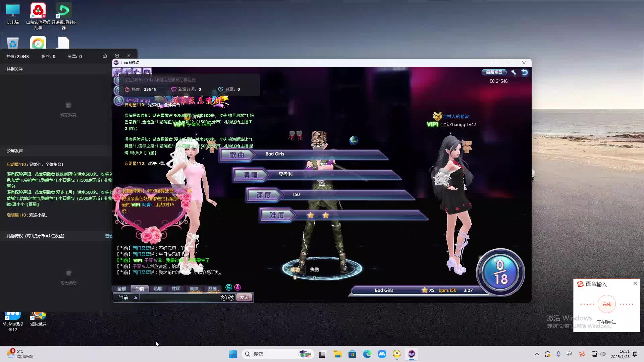This screenshot has width=644, height=362.
Task: Expand the hidden system tray icons chevron
Action: 537,354
